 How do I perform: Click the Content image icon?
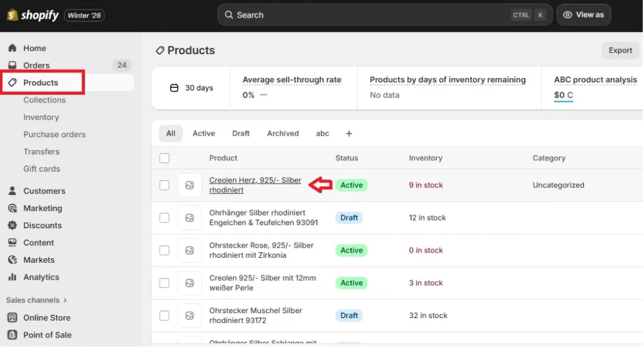coord(13,243)
